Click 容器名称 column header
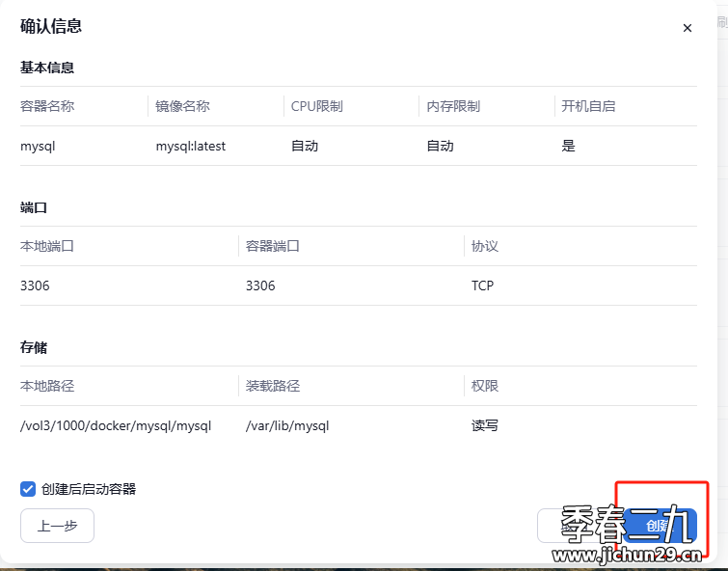Image resolution: width=728 pixels, height=571 pixels. 47,106
